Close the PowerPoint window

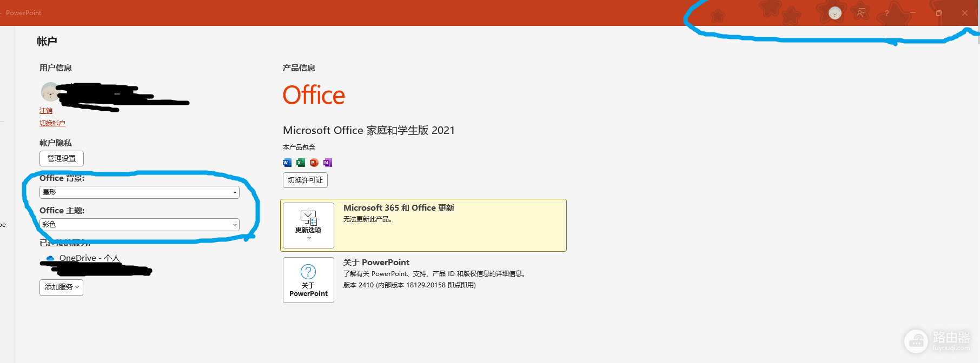point(965,13)
